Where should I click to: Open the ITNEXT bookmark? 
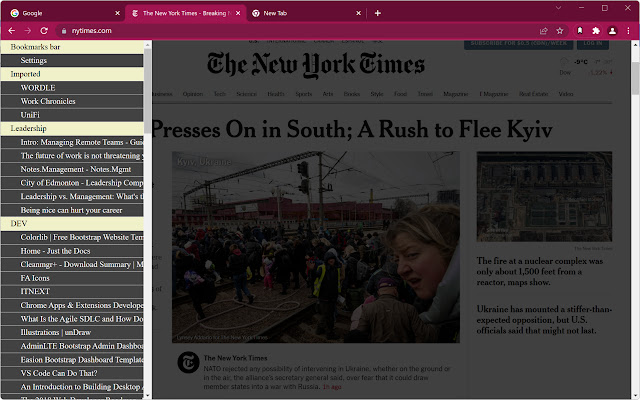click(x=72, y=291)
